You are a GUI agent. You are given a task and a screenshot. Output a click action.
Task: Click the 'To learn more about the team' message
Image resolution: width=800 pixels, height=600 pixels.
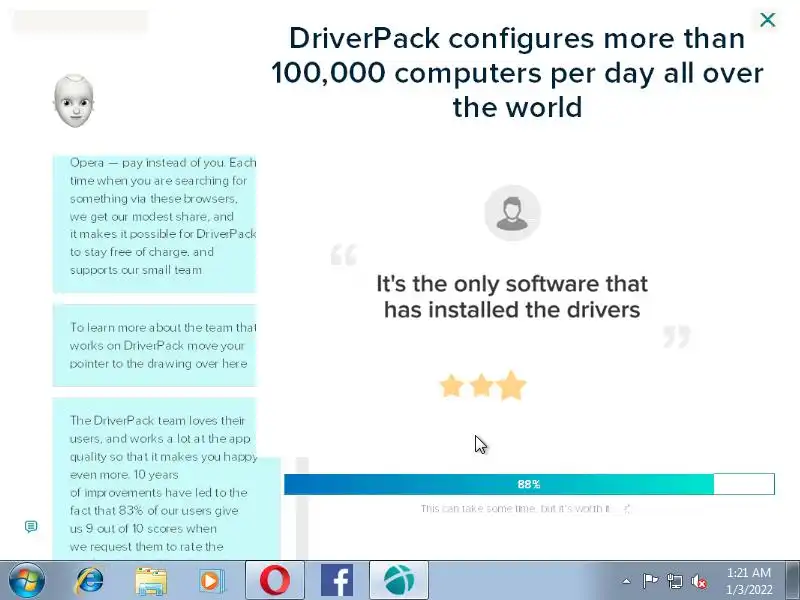pos(155,345)
